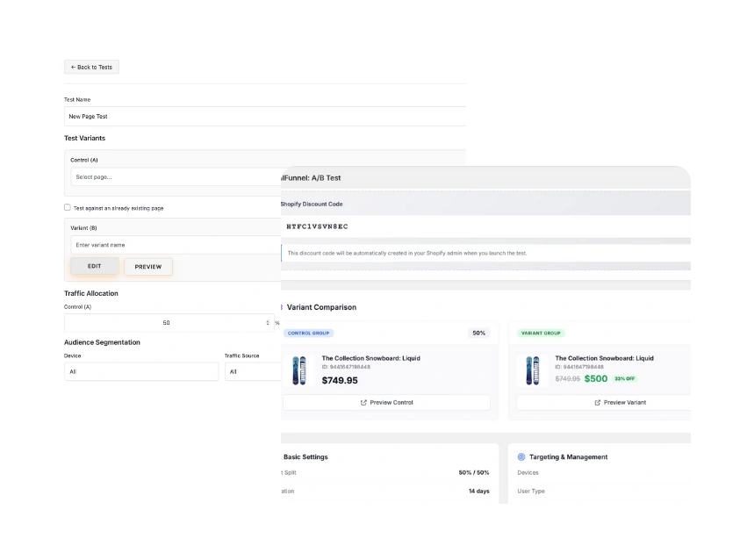The width and height of the screenshot is (747, 560).
Task: Open the control group snowboard thumbnail
Action: point(300,370)
